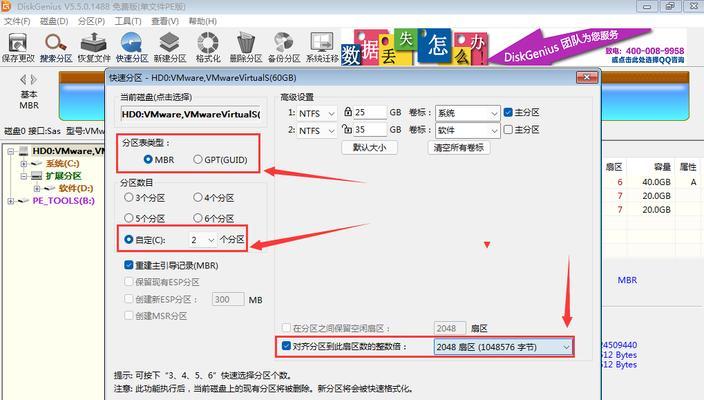
Task: Open the 帮助(H) menu
Action: [202, 21]
